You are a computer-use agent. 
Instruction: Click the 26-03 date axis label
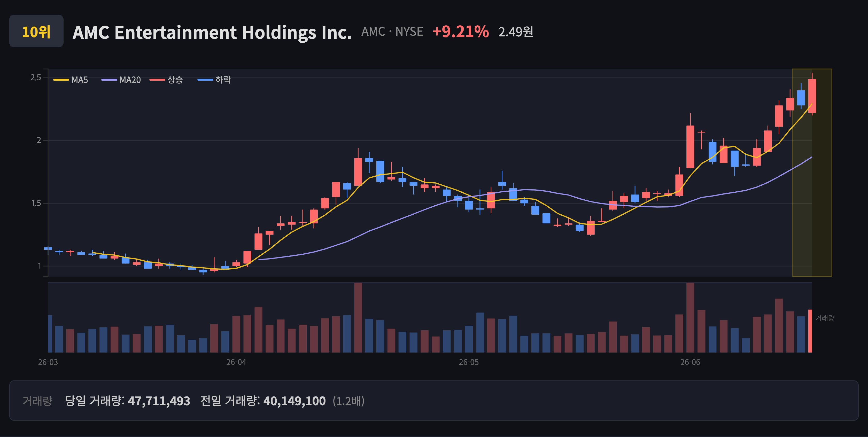click(x=48, y=362)
